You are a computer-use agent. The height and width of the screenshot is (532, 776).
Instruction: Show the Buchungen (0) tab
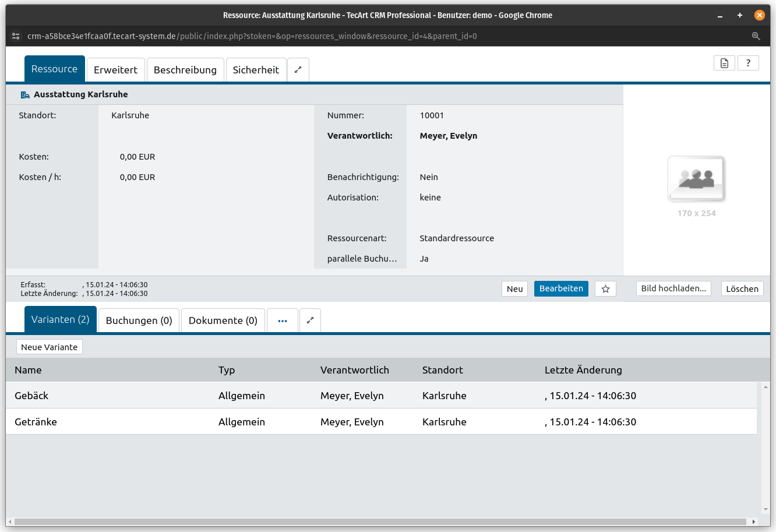tap(139, 320)
